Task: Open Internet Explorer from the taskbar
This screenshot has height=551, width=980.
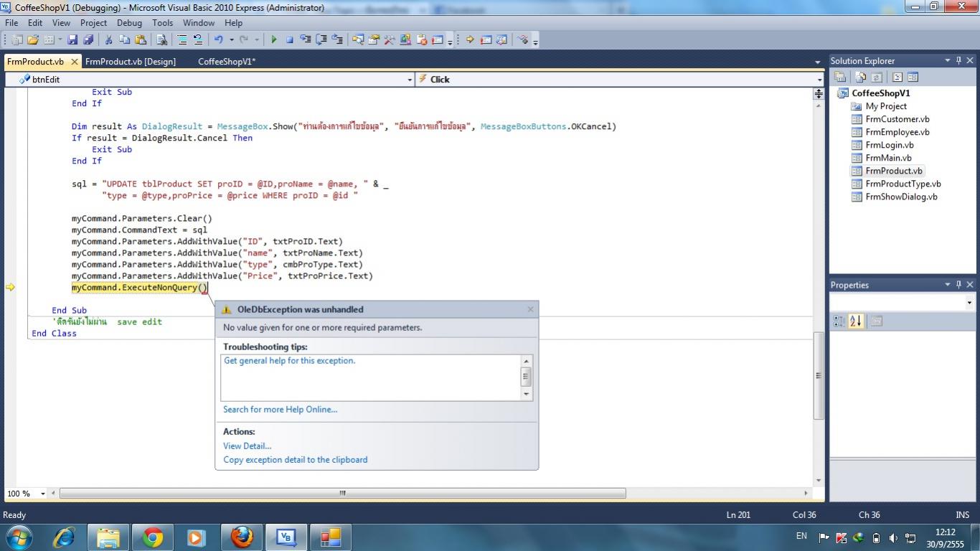Action: [64, 537]
